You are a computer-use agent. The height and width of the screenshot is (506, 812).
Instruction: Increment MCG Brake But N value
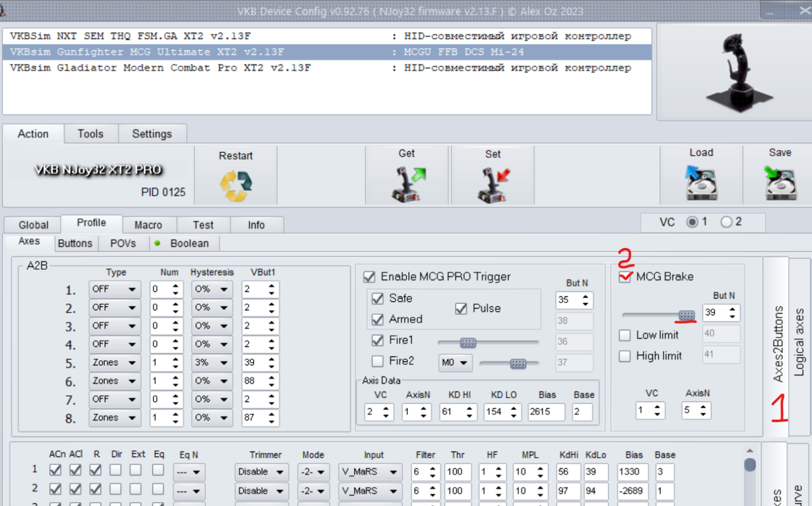click(732, 309)
